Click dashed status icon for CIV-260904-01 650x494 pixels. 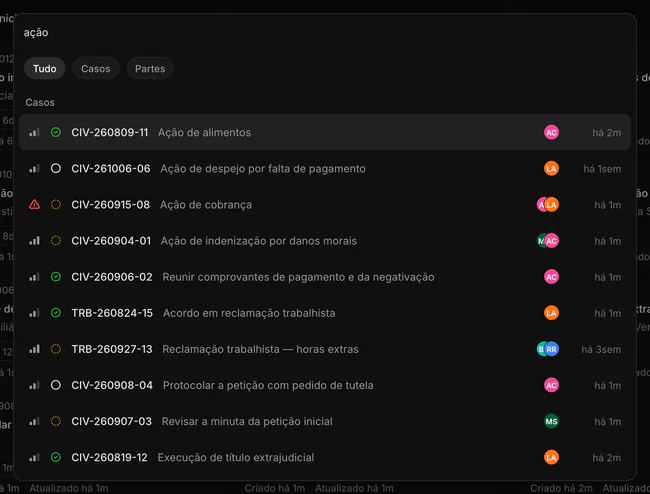coord(56,240)
